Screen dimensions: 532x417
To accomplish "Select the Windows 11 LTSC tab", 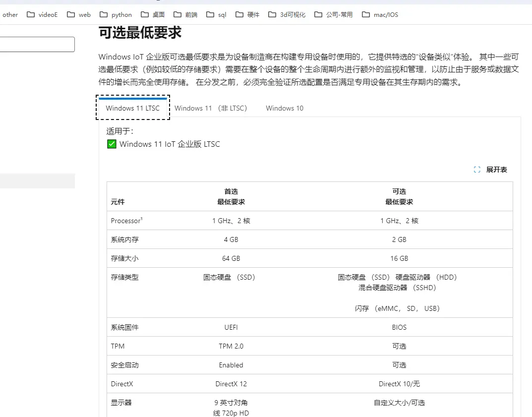I will (x=133, y=108).
